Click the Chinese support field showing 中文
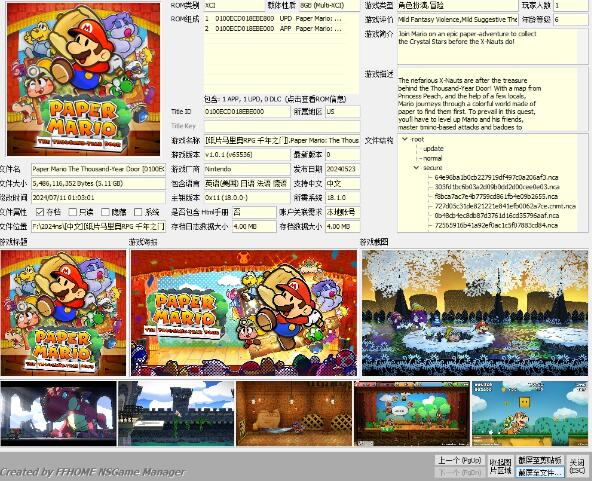 [x=342, y=183]
